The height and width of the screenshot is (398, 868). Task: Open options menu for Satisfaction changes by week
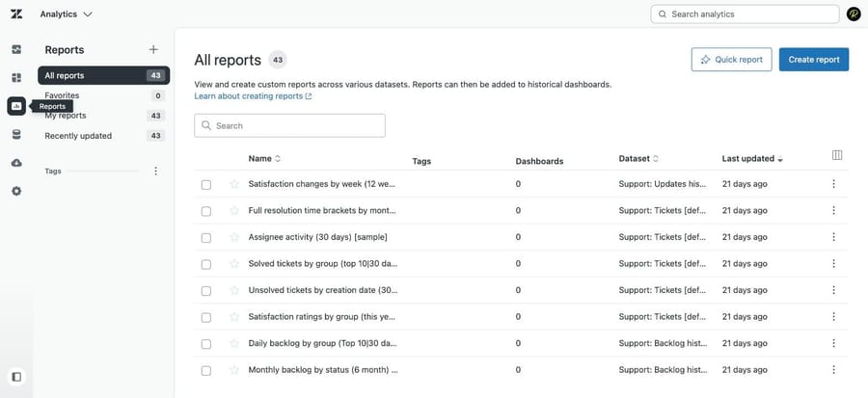[833, 184]
